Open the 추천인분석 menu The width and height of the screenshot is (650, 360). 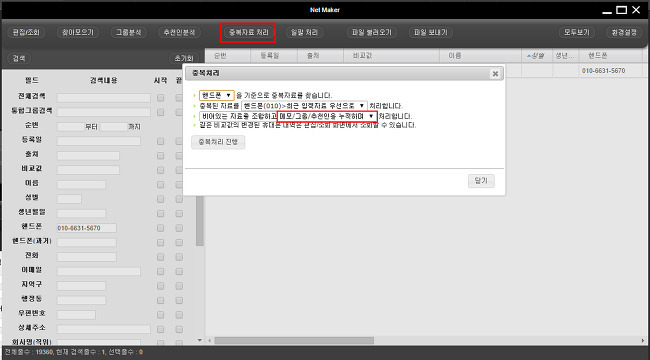[179, 32]
